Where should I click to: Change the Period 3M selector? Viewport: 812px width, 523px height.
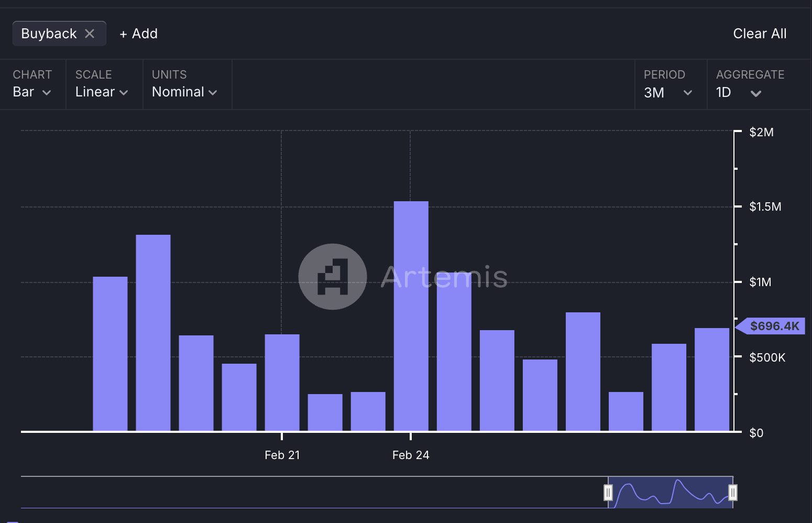tap(668, 93)
